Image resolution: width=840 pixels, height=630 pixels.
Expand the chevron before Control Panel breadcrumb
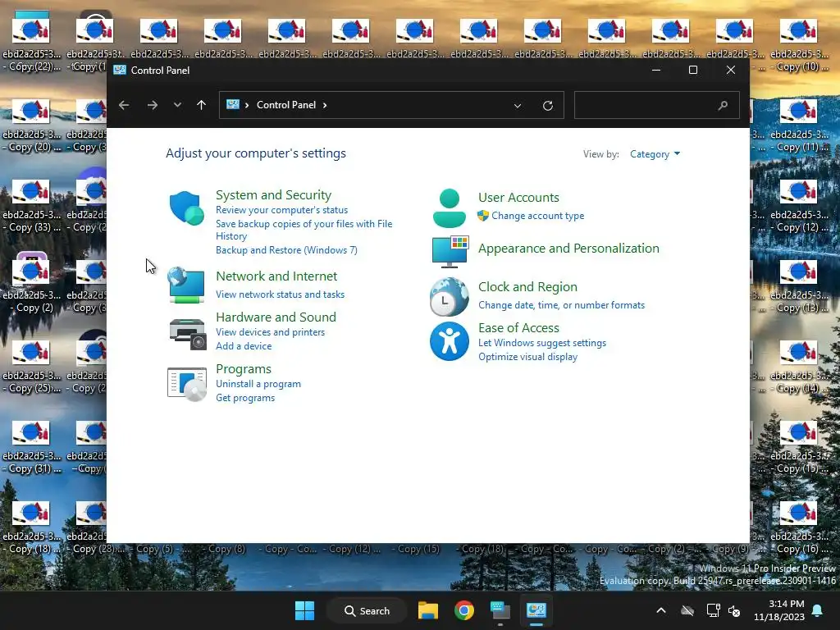tap(247, 105)
